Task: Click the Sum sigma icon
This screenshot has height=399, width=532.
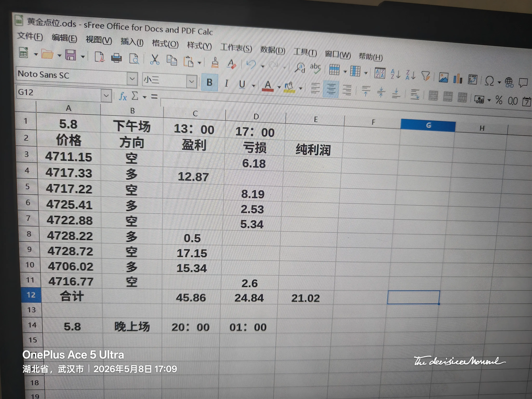Action: 135,96
